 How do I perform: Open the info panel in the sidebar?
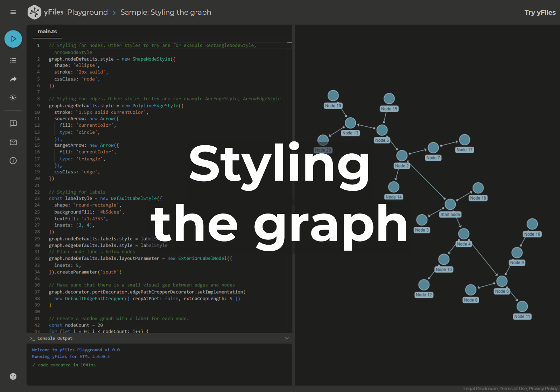tap(13, 161)
